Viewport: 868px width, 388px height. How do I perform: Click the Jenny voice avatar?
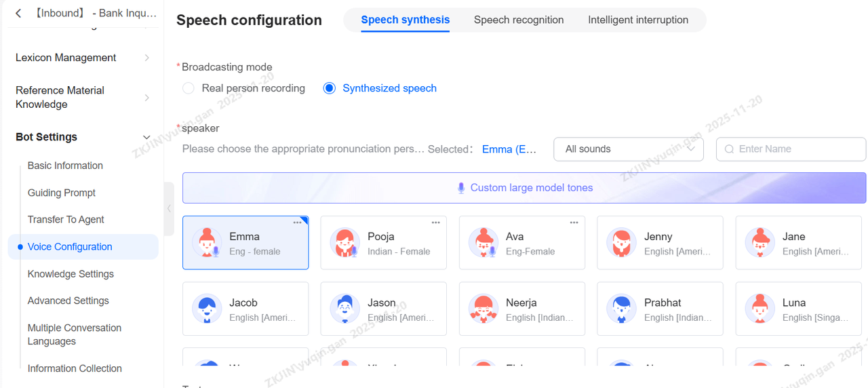pos(621,243)
